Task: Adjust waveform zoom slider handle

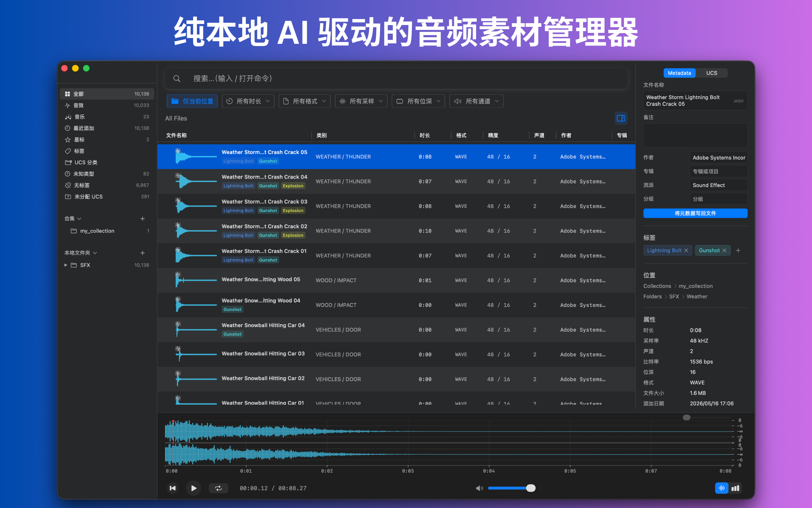Action: point(686,418)
